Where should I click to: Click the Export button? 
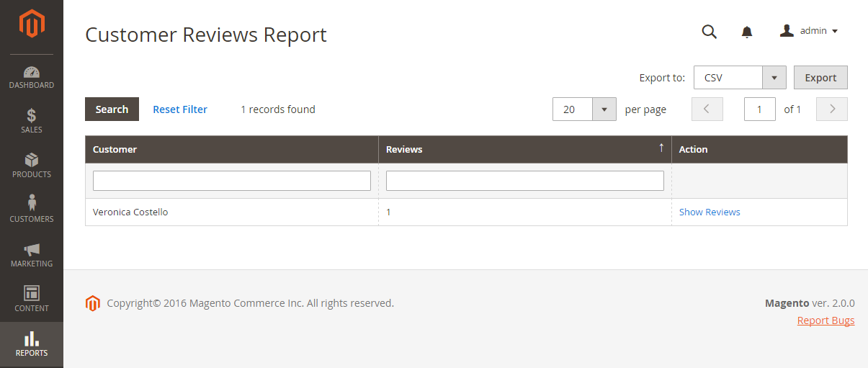click(820, 78)
